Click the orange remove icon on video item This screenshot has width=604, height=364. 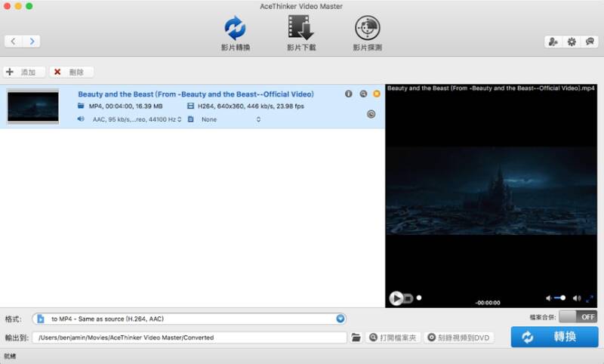tap(376, 94)
